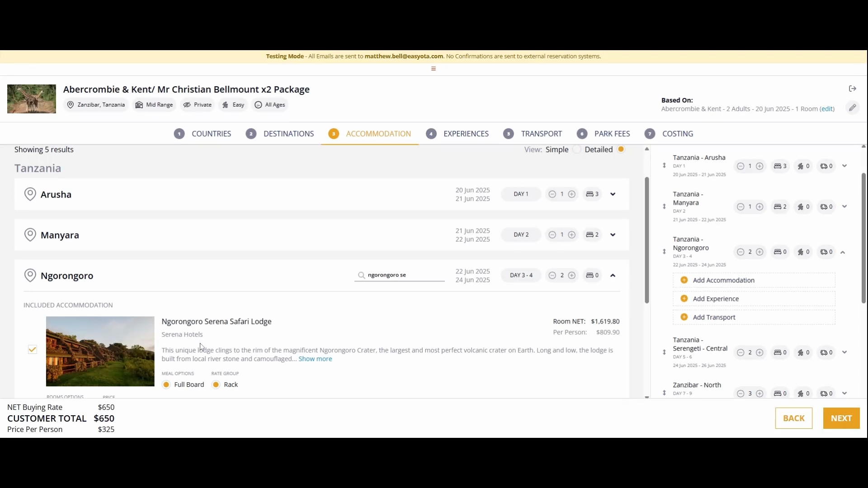Click Add Transport under Ngorongoro
Screen dimensions: 868x488
click(x=754, y=317)
